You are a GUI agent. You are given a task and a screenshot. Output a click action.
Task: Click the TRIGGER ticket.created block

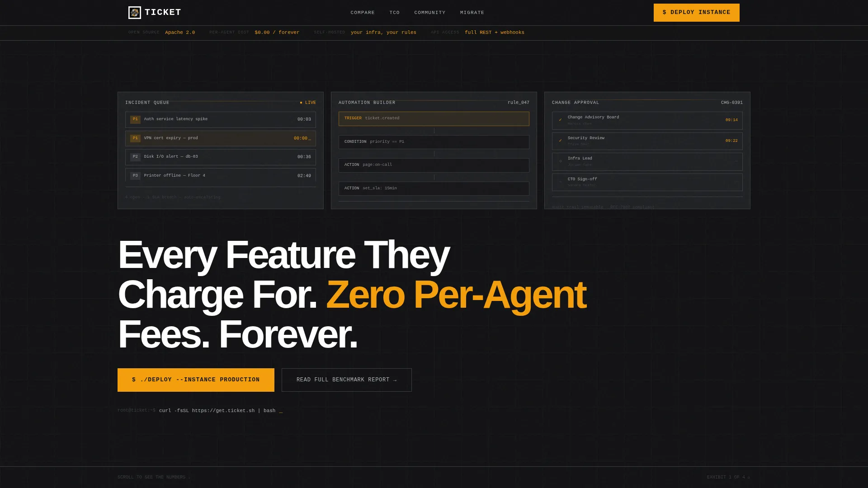[434, 118]
